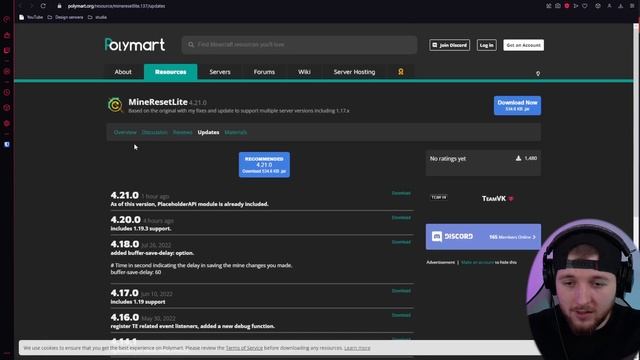This screenshot has width=640, height=360.
Task: Click the Recommended 4.21.0 download button
Action: click(264, 165)
